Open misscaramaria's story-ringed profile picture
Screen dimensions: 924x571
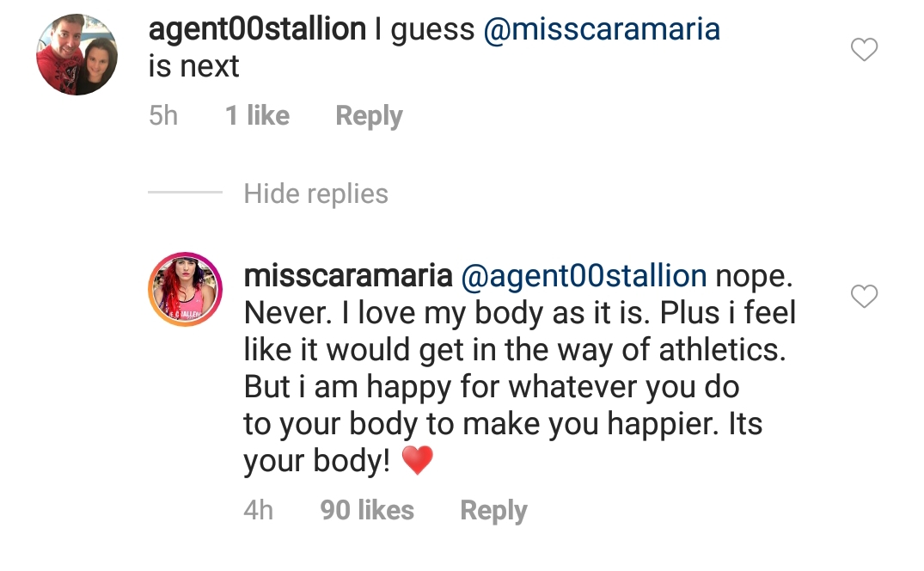[185, 289]
